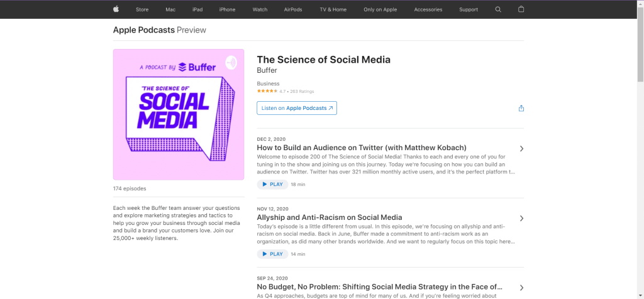The image size is (644, 299).
Task: Open the shopping bag icon
Action: pyautogui.click(x=521, y=9)
